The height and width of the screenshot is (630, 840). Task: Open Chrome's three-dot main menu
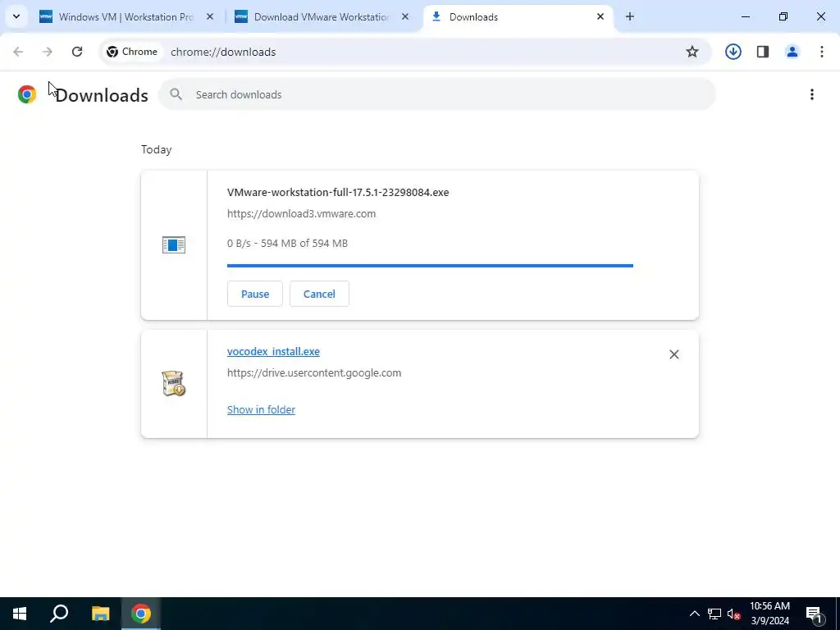821,52
